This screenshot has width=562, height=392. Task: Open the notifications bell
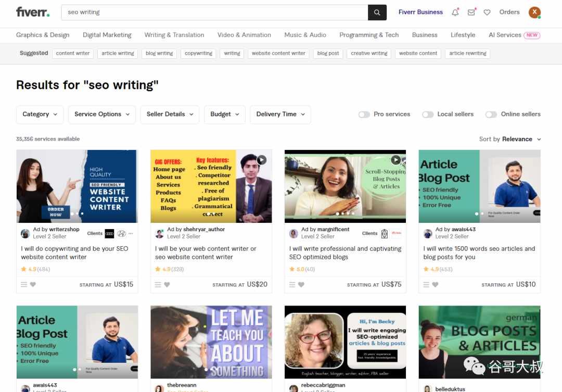pos(455,12)
